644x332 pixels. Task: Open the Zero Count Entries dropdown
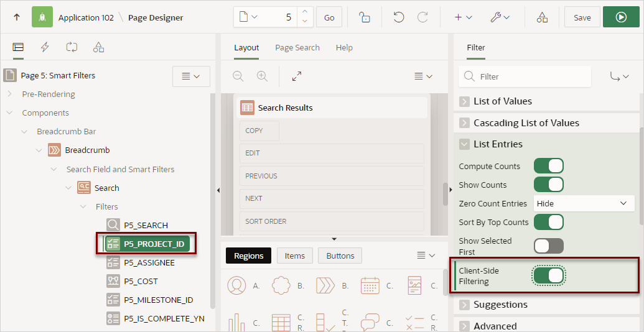click(584, 203)
